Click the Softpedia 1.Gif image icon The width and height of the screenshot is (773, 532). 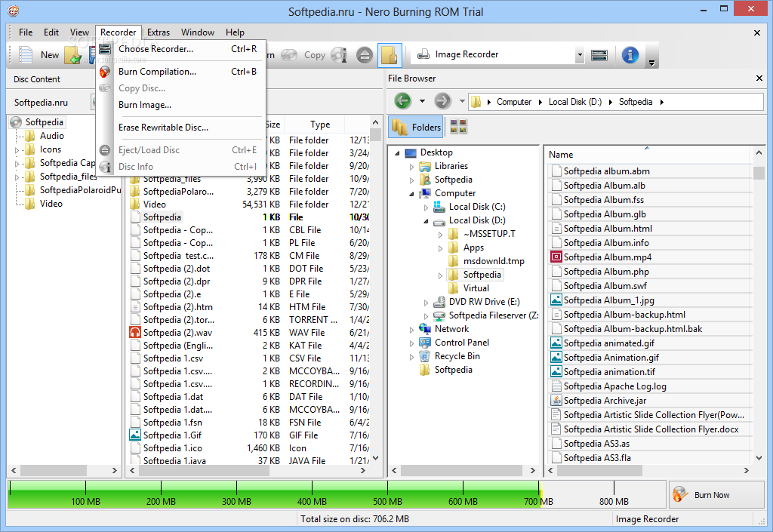(135, 435)
